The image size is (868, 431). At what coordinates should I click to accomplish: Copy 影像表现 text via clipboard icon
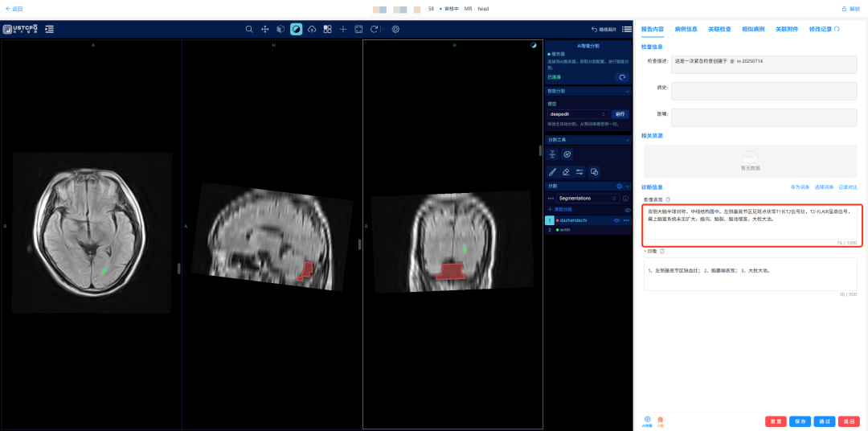668,199
